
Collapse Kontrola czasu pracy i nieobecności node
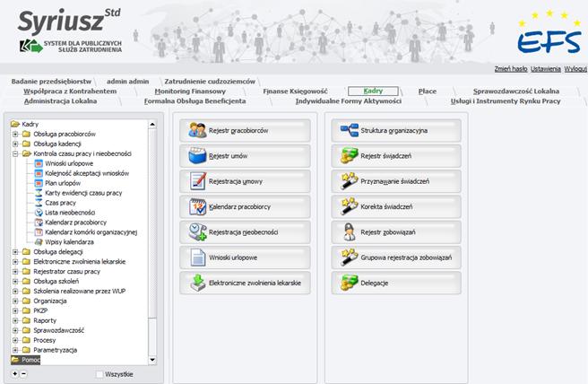pyautogui.click(x=15, y=153)
